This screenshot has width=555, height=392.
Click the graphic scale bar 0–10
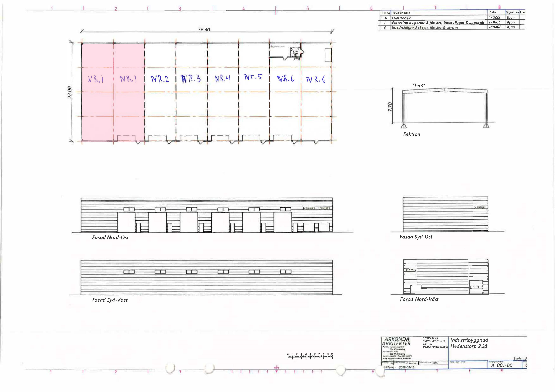[310, 356]
